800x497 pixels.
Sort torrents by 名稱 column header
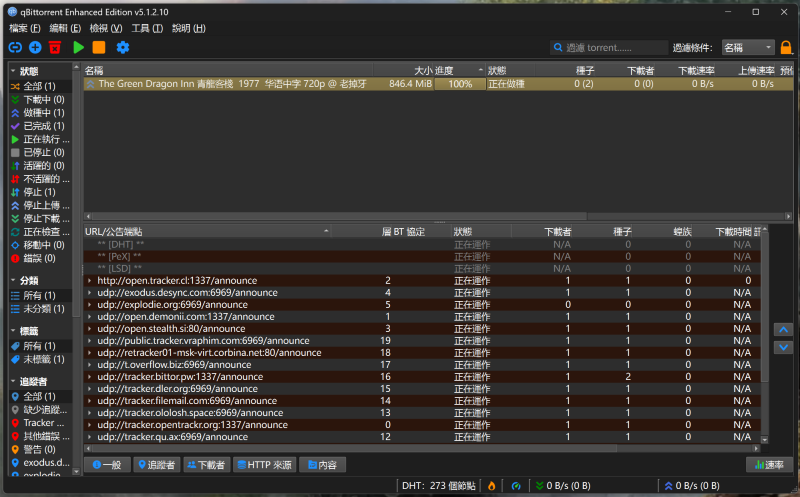228,70
